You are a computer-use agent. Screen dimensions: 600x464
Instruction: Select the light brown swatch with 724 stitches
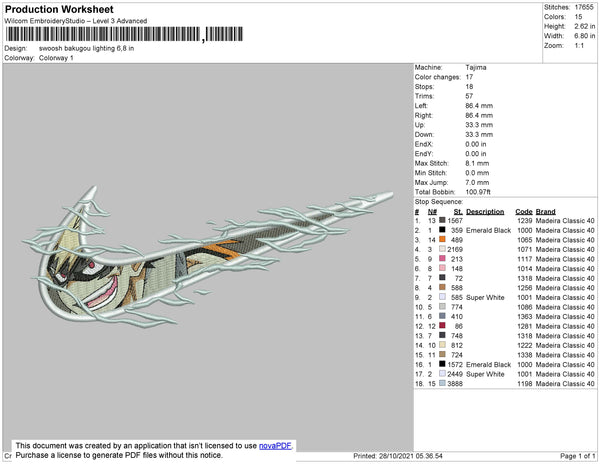pyautogui.click(x=442, y=354)
